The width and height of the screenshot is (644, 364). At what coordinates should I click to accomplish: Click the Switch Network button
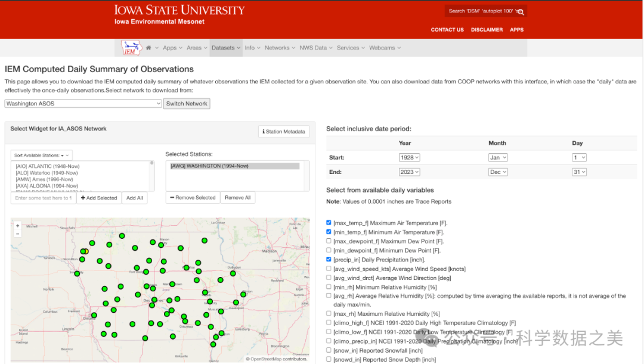[x=187, y=104]
